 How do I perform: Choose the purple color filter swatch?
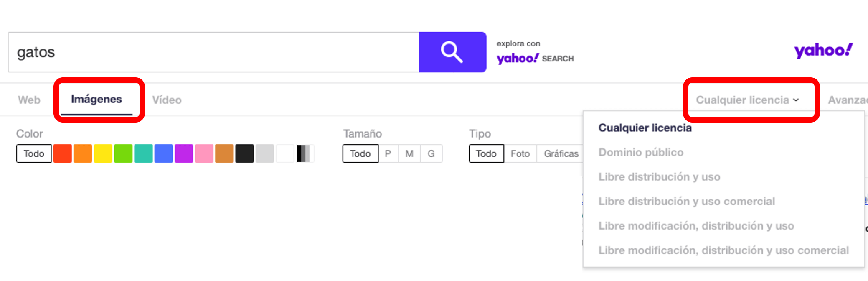click(x=184, y=153)
